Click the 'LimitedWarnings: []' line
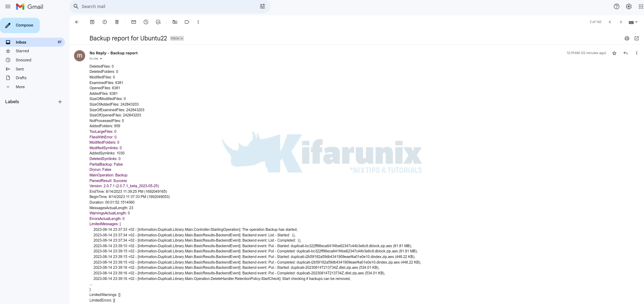 [105, 295]
